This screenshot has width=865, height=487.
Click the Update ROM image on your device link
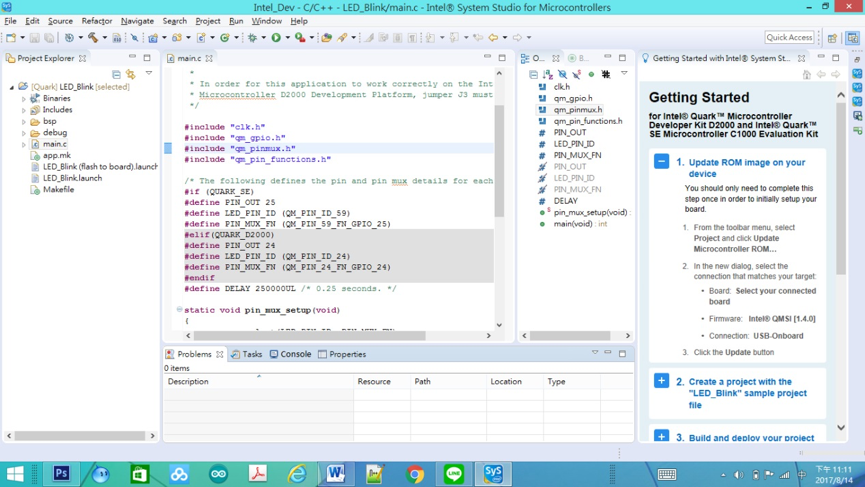(x=747, y=168)
